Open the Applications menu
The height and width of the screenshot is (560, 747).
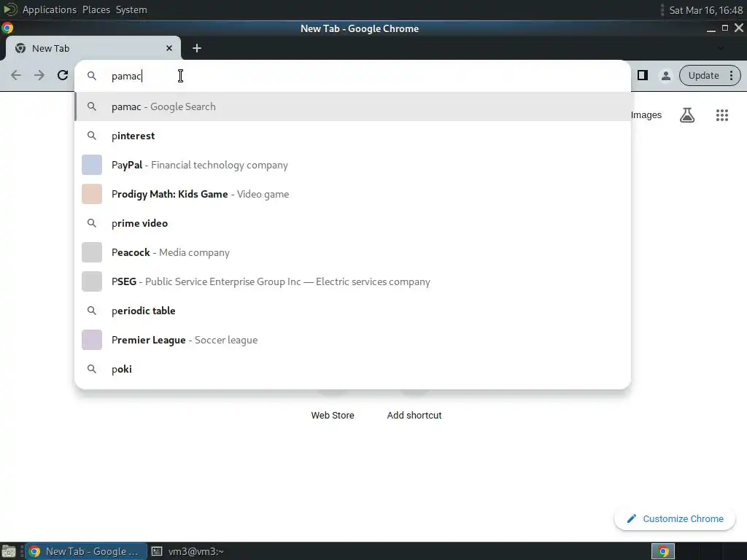pos(49,9)
